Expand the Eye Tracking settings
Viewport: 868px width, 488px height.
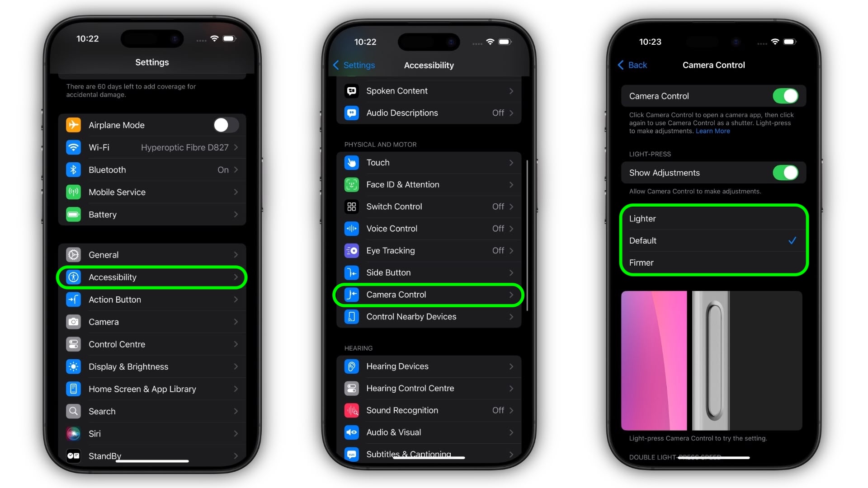427,250
